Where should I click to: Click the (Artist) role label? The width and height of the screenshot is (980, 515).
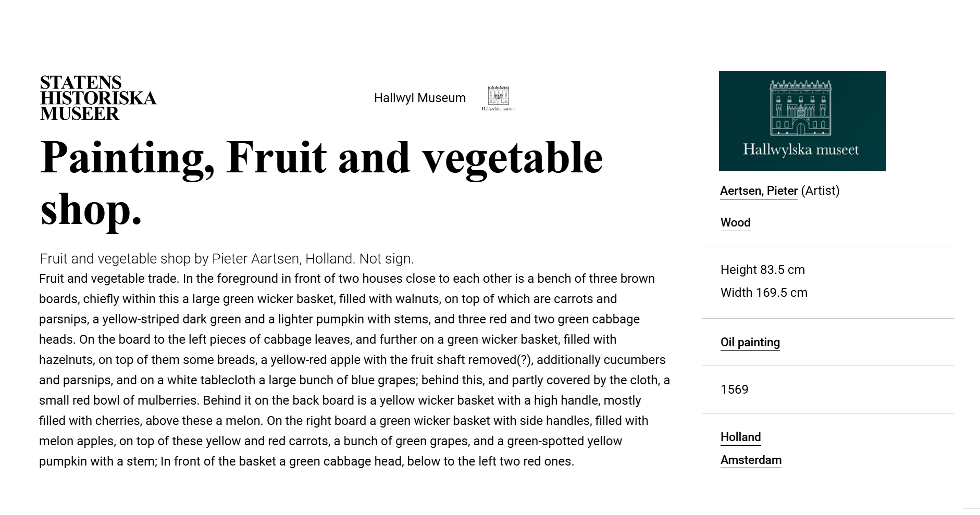pyautogui.click(x=820, y=191)
